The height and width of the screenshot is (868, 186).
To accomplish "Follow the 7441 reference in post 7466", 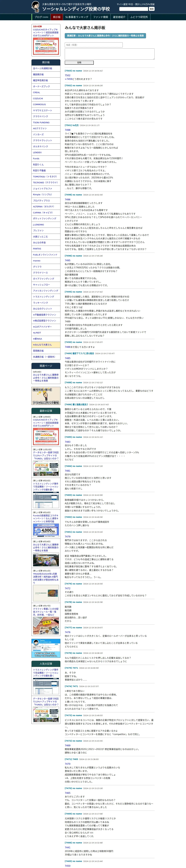I will coord(68,847).
